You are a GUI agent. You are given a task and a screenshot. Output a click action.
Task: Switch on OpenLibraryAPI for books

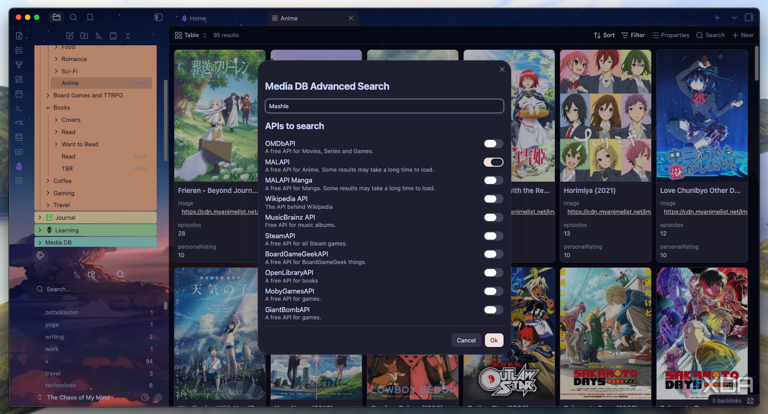coord(493,273)
